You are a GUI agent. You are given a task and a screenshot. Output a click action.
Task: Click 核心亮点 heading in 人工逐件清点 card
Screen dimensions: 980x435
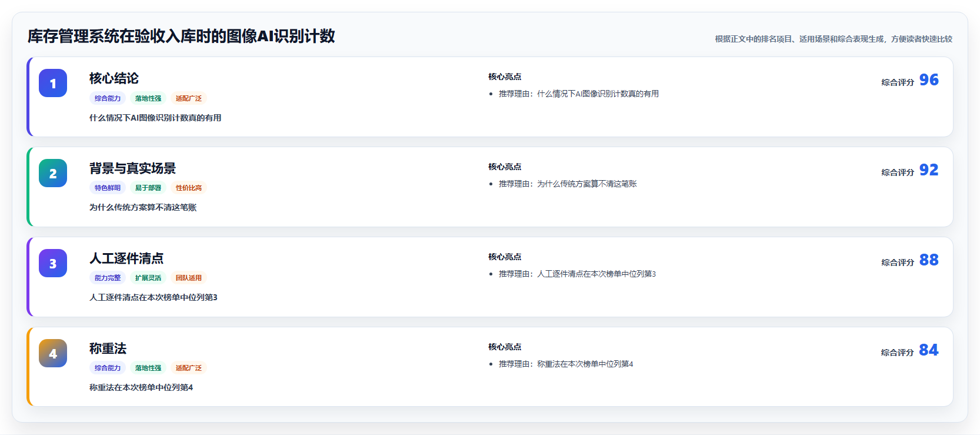[505, 257]
